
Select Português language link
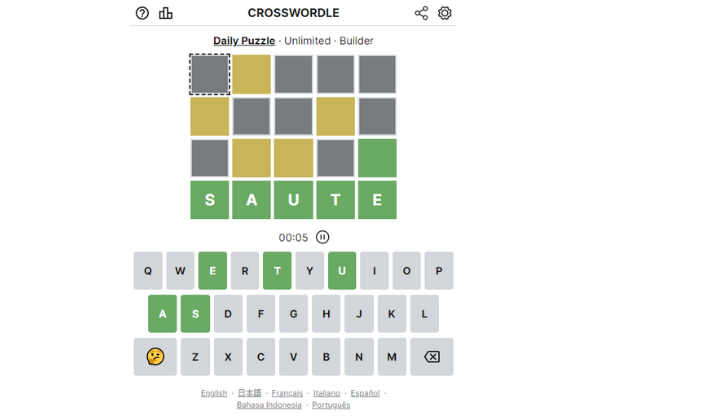[331, 405]
